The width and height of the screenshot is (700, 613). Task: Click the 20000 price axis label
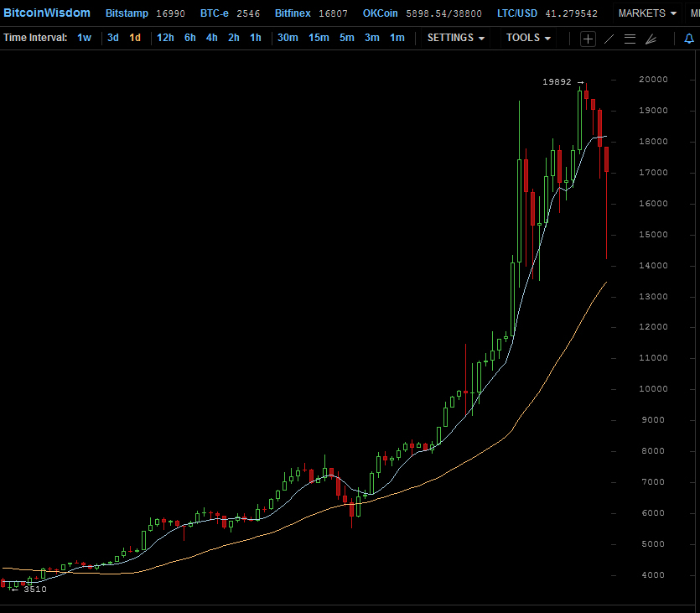point(653,80)
